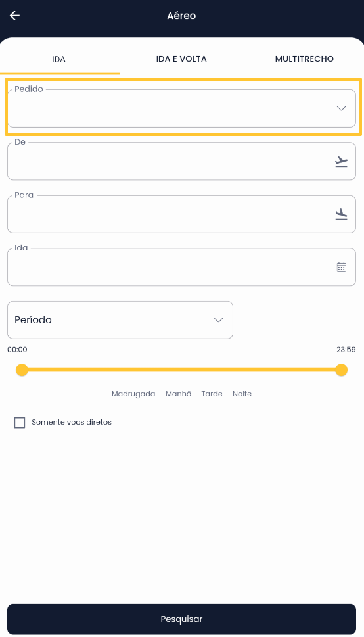The height and width of the screenshot is (637, 364).
Task: Select the MULTITRECHO tab
Action: [304, 59]
